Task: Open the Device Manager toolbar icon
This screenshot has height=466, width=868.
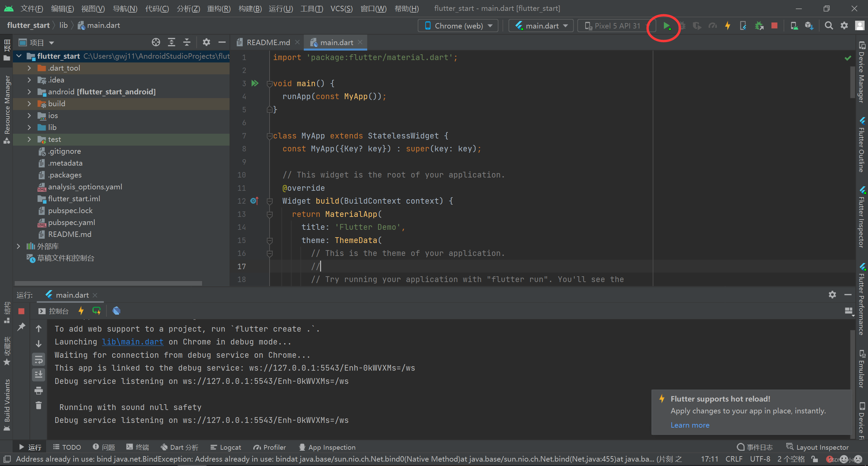Action: tap(794, 26)
